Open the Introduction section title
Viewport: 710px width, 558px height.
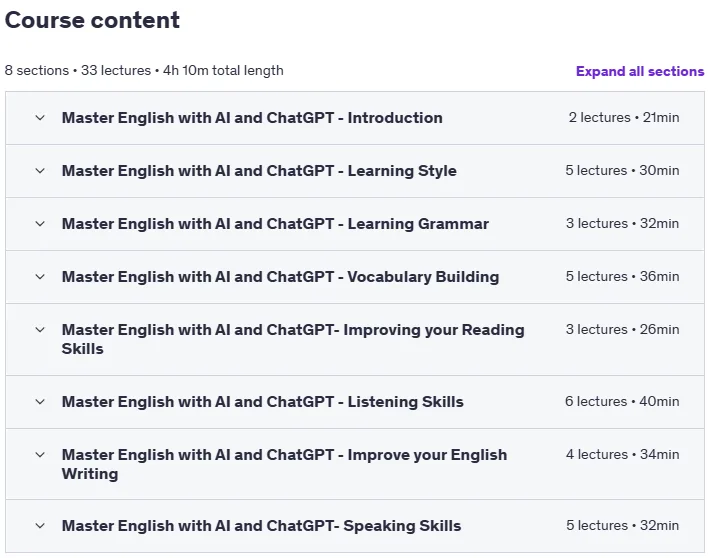point(252,118)
